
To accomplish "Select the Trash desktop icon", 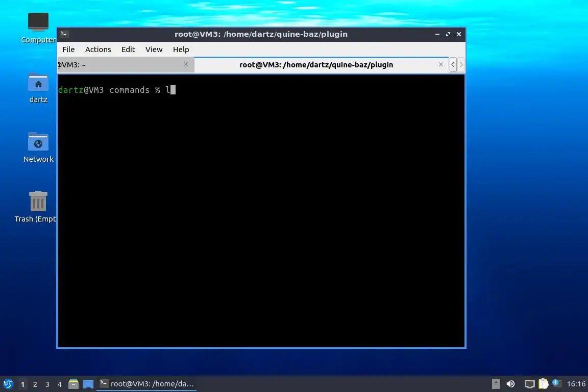I will (x=36, y=207).
